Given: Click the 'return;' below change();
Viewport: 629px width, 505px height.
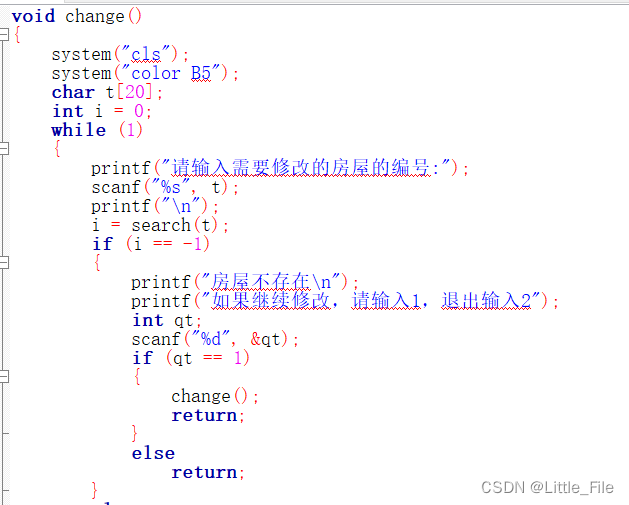Looking at the screenshot, I should click(x=208, y=416).
